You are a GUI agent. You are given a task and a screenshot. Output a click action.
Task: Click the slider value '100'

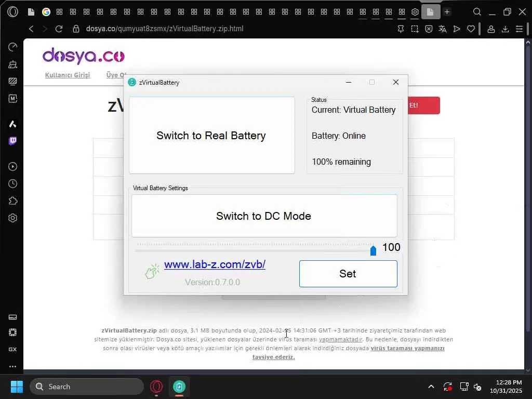pyautogui.click(x=391, y=247)
